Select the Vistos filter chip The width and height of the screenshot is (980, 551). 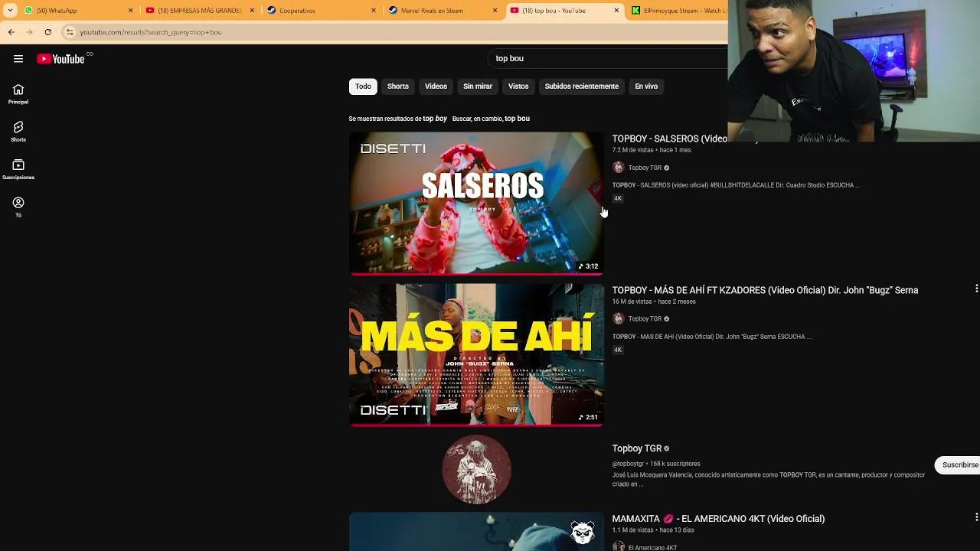point(518,86)
